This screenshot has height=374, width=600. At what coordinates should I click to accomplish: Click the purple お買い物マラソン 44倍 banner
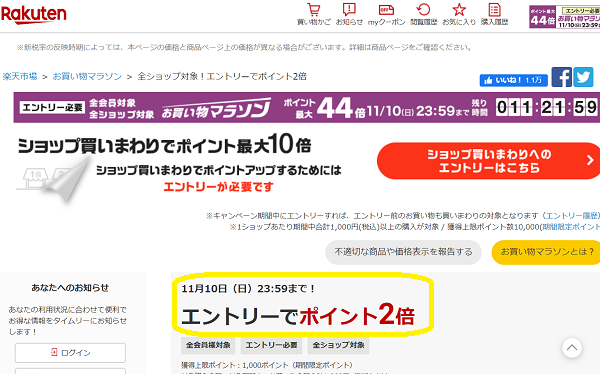(x=307, y=107)
